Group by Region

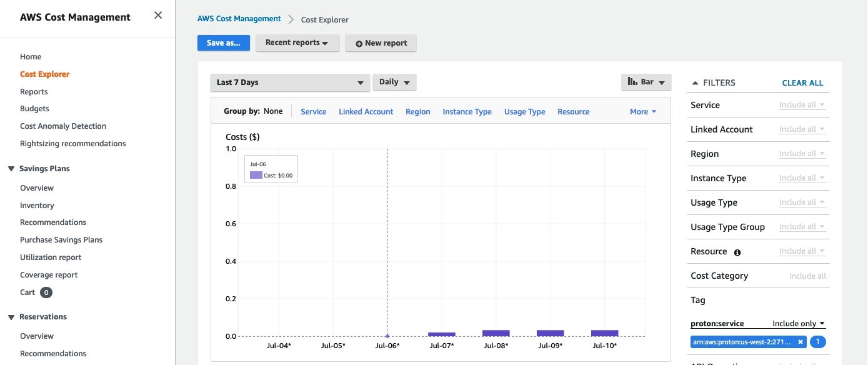[418, 112]
